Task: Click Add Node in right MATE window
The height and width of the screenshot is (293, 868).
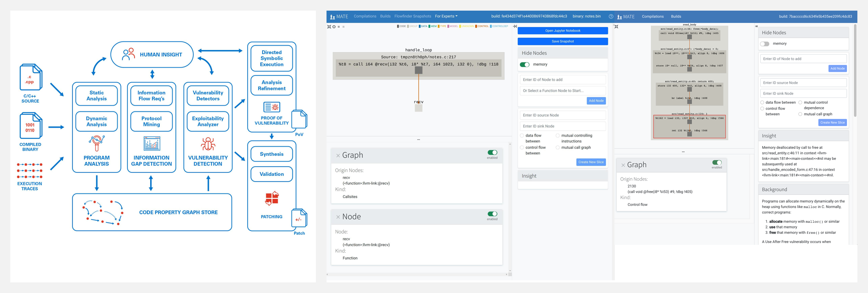Action: pos(838,69)
